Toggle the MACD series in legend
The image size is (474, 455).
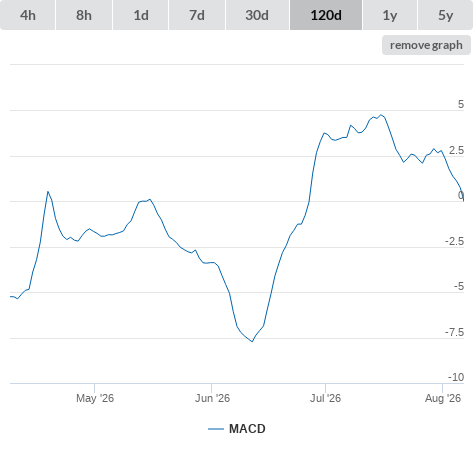pos(247,429)
